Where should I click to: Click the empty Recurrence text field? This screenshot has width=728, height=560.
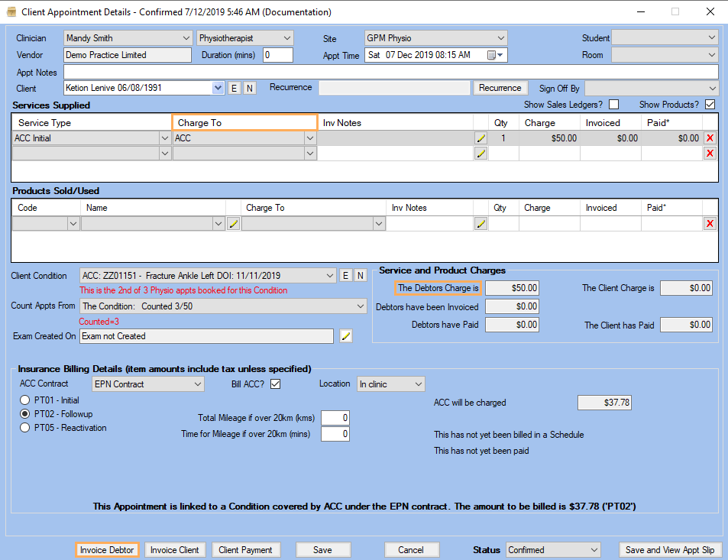tap(395, 88)
